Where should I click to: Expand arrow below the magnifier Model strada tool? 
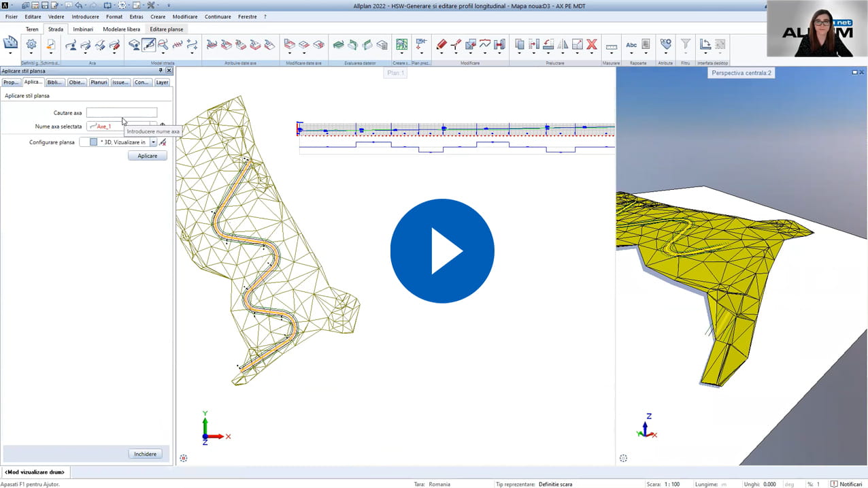click(x=163, y=54)
